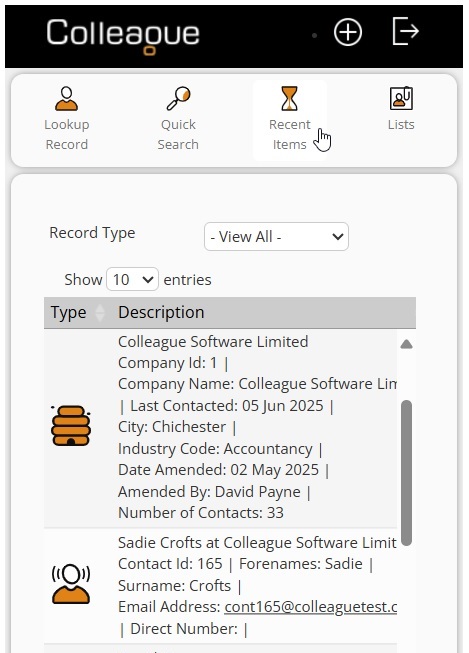Open the Colleague Software Limited record
The image size is (469, 653).
click(x=213, y=341)
